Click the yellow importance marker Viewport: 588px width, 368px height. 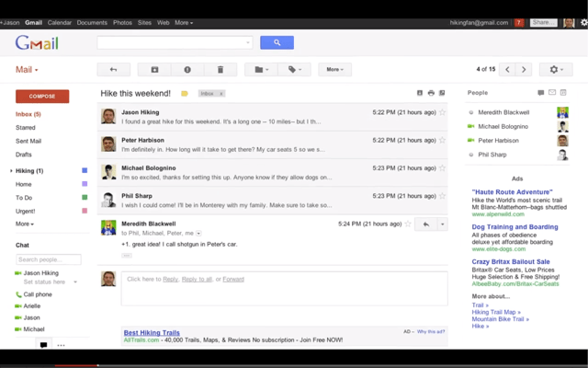pos(184,94)
